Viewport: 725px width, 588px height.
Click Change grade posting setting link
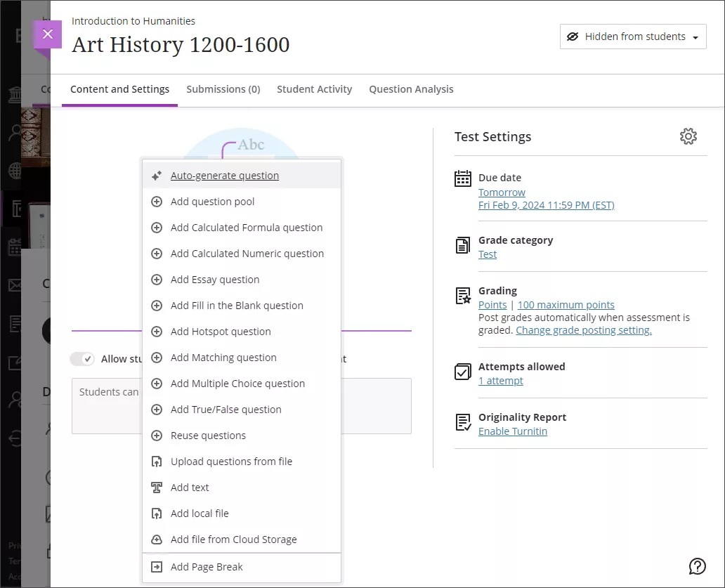583,330
